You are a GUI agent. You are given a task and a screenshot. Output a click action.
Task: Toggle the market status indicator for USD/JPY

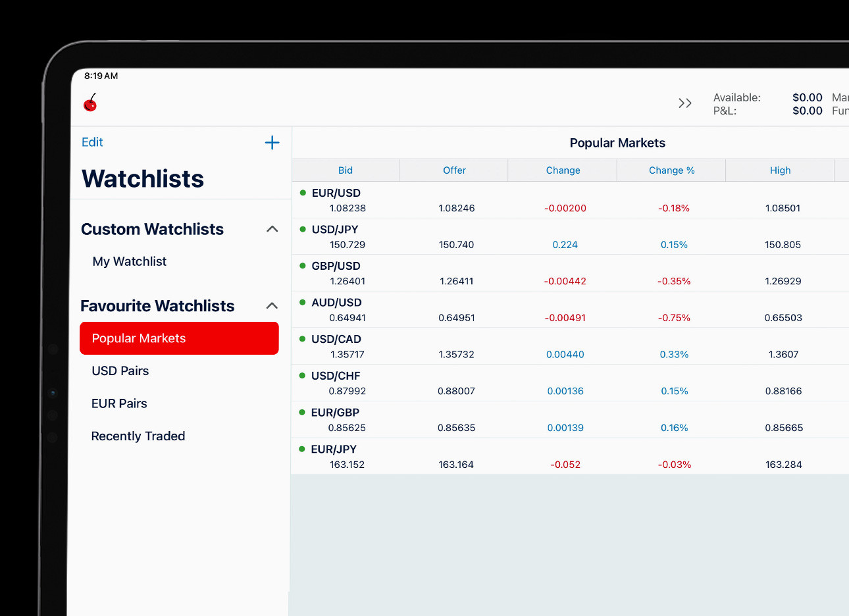[x=301, y=229]
